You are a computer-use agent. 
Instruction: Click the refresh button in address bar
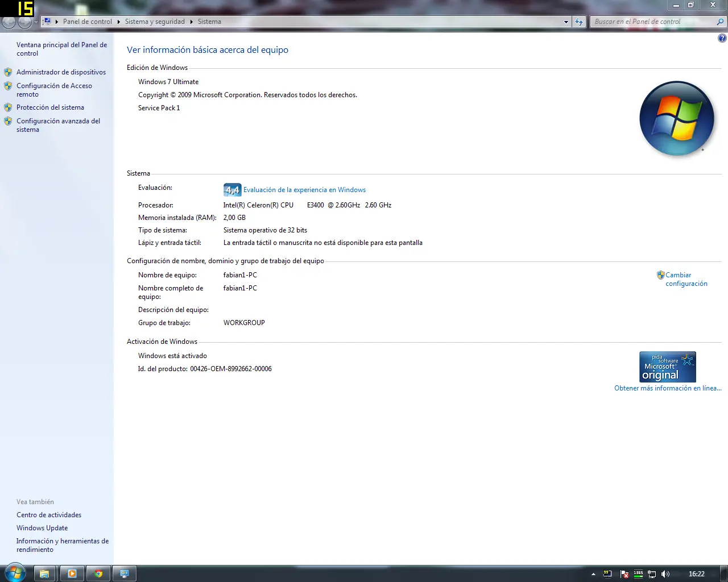579,22
